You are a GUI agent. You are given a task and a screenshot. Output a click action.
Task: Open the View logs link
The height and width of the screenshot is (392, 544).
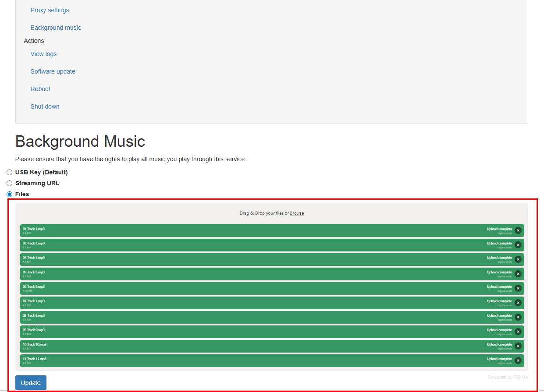click(x=43, y=54)
